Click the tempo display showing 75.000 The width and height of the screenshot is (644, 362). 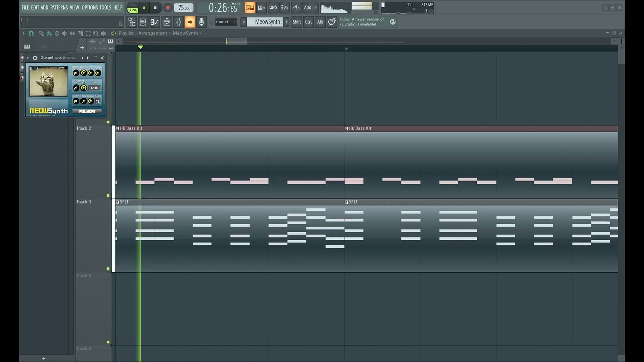click(184, 8)
